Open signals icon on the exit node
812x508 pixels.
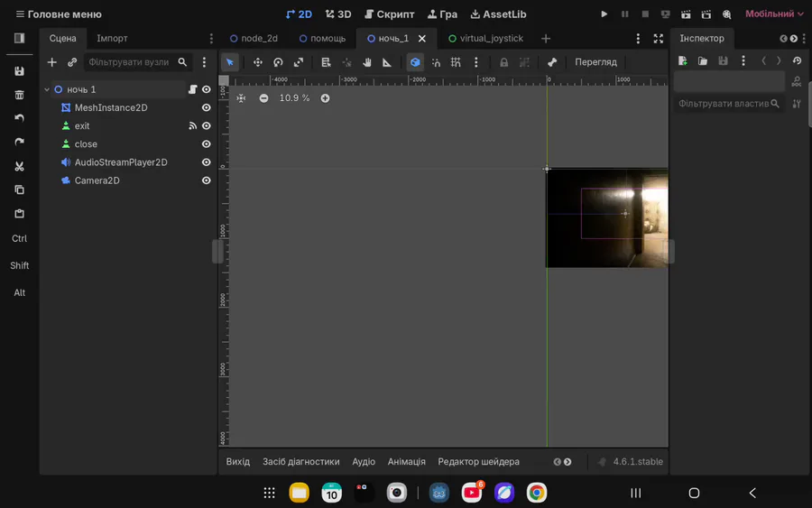(x=192, y=126)
